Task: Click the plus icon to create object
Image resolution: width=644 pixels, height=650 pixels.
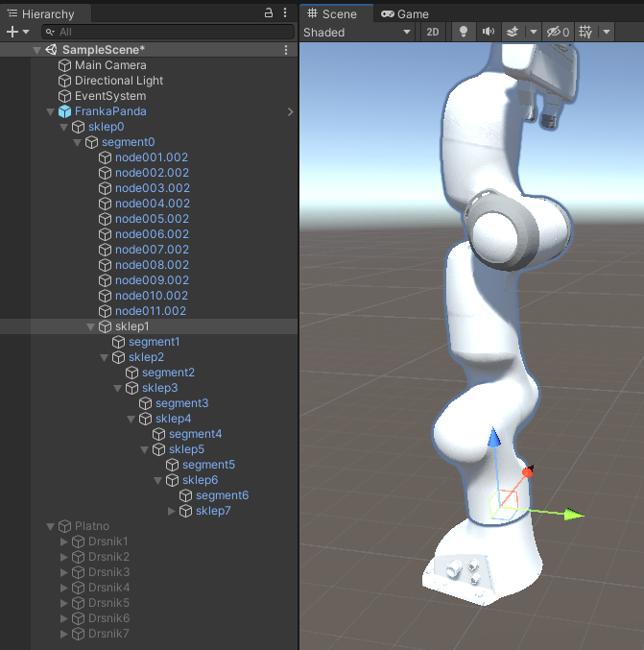Action: point(12,32)
